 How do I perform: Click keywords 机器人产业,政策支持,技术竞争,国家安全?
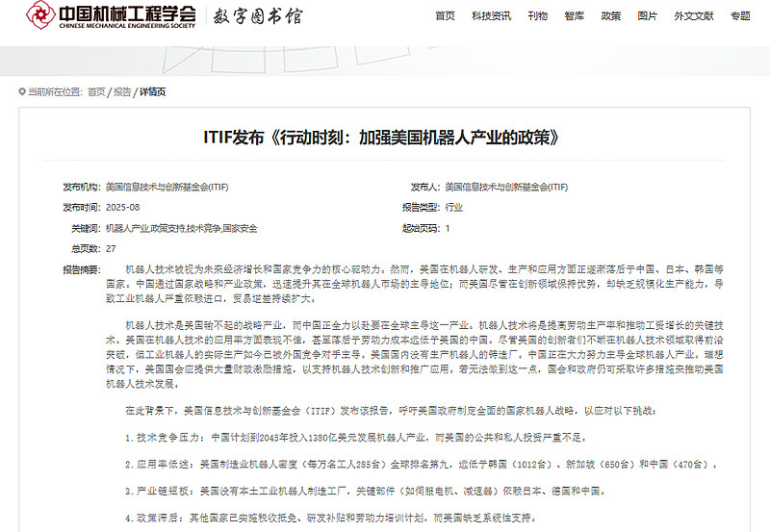pos(181,228)
